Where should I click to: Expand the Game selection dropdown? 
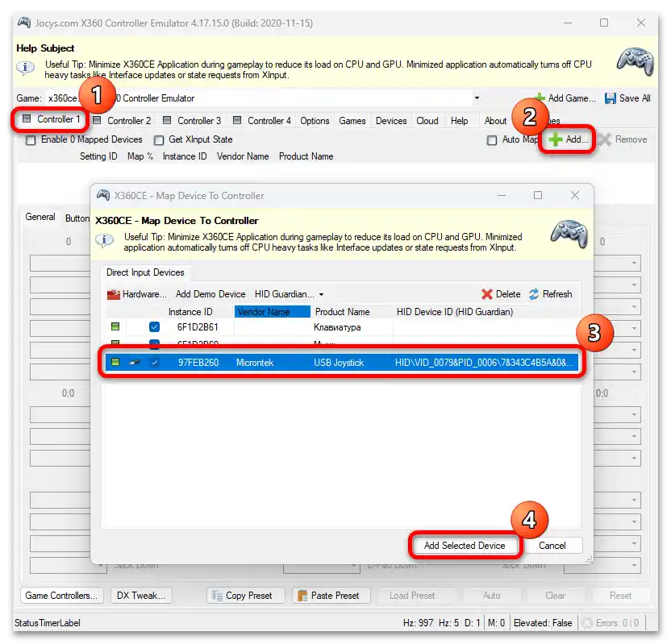477,98
